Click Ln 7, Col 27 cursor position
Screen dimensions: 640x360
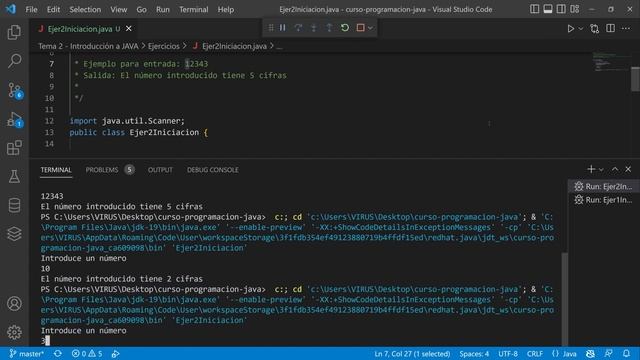point(412,354)
